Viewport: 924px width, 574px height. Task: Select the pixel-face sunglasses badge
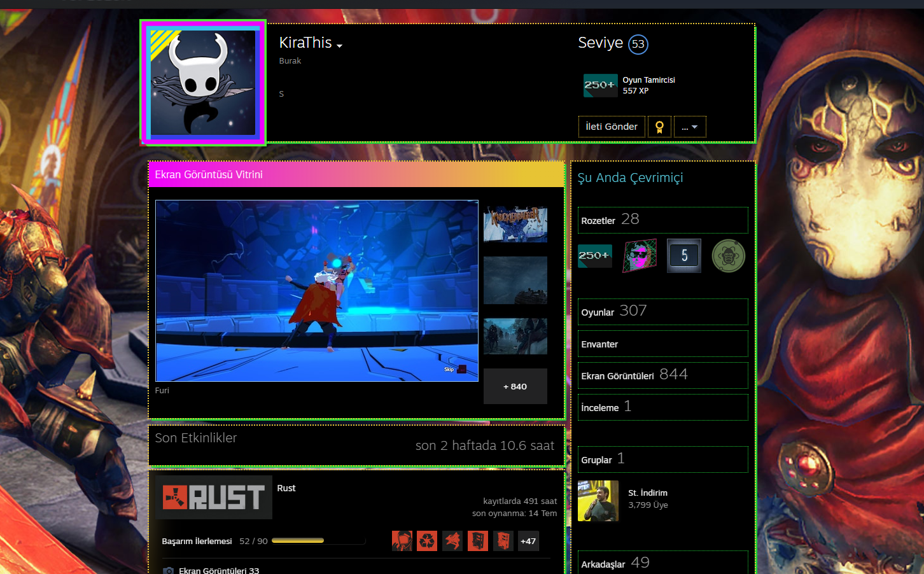(x=640, y=256)
